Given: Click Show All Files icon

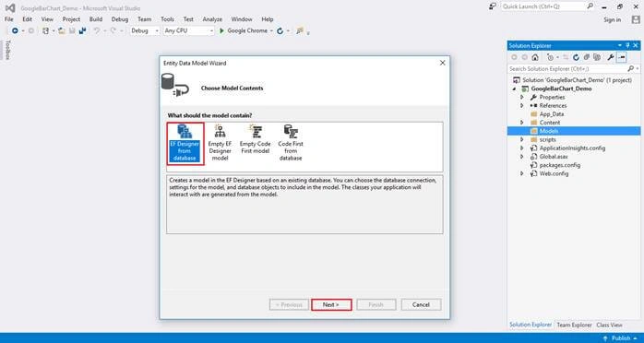Looking at the screenshot, I should point(597,57).
